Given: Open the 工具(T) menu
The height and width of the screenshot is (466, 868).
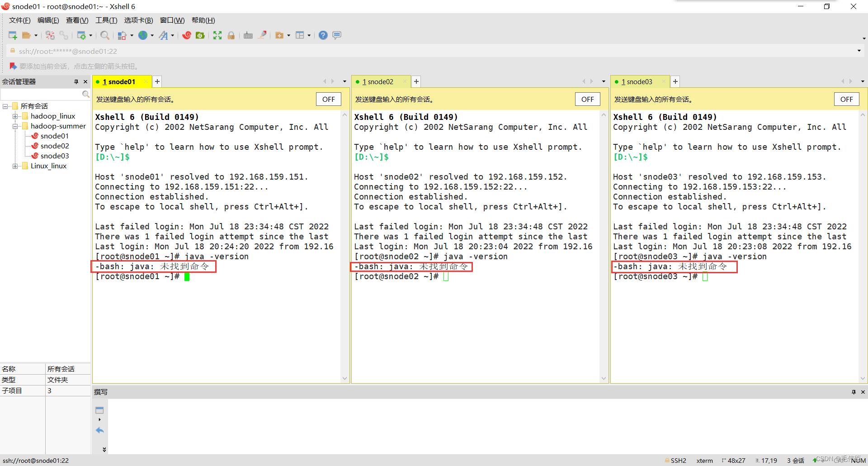Looking at the screenshot, I should click(x=106, y=20).
